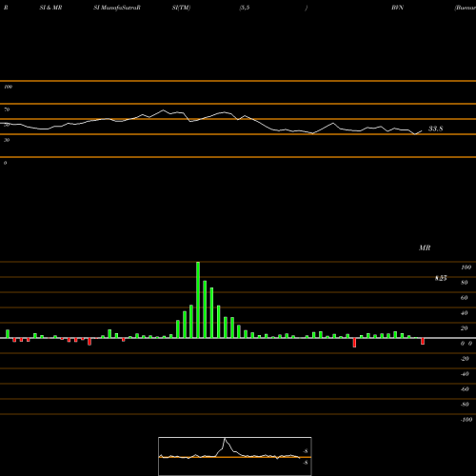Click the RSI axis label 70
The image size is (476, 476).
coord(7,109)
